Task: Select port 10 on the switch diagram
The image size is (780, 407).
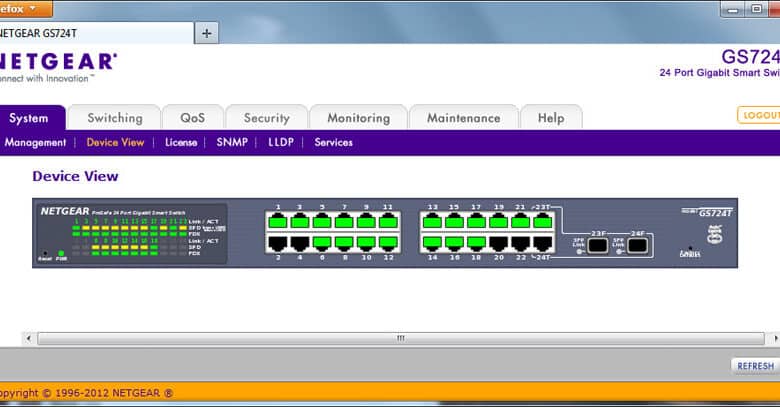Action: pyautogui.click(x=366, y=243)
